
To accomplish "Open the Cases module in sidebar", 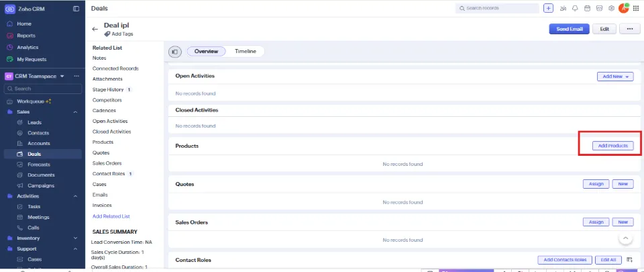I will [x=34, y=259].
